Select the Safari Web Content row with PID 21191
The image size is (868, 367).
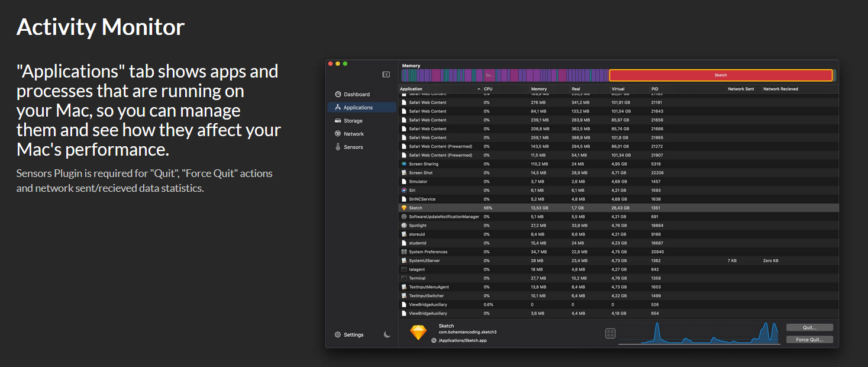coord(618,102)
